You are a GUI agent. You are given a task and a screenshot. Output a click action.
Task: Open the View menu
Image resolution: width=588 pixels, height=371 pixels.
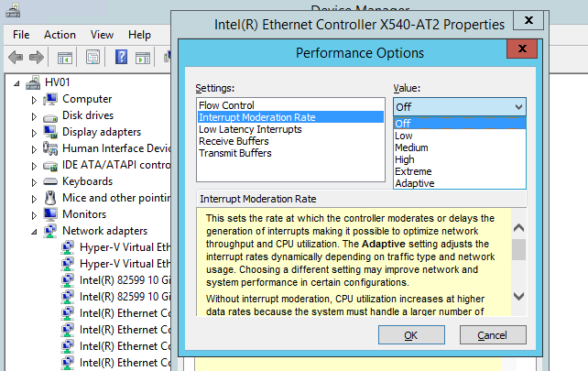coord(102,35)
